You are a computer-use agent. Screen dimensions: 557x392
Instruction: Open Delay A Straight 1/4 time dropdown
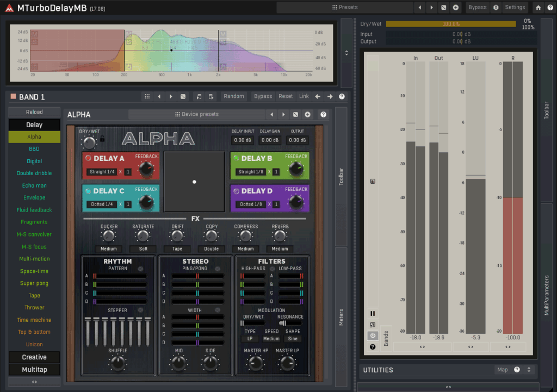[x=102, y=172]
